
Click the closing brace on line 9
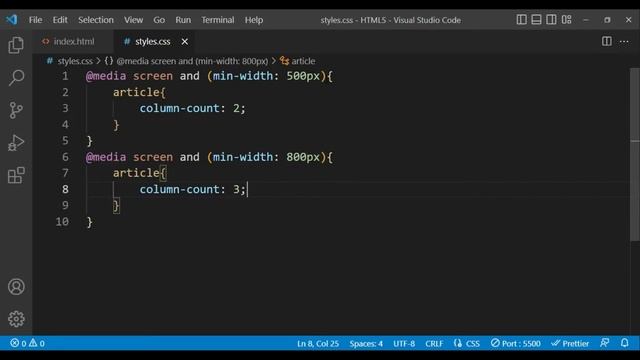pos(116,206)
